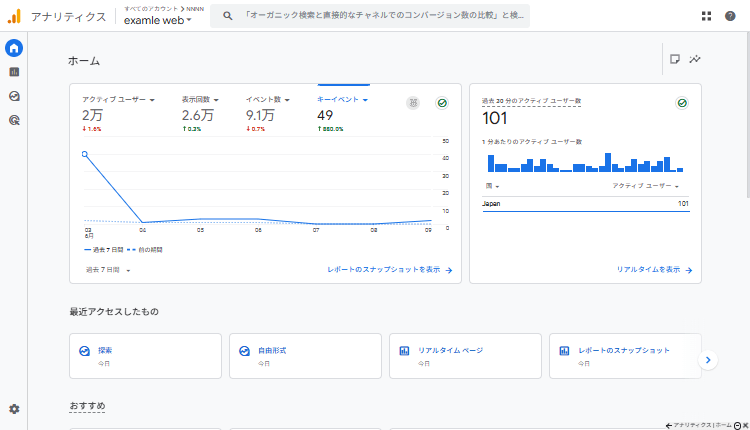Open Advertising icon in left sidebar
This screenshot has width=750, height=430.
coord(14,120)
